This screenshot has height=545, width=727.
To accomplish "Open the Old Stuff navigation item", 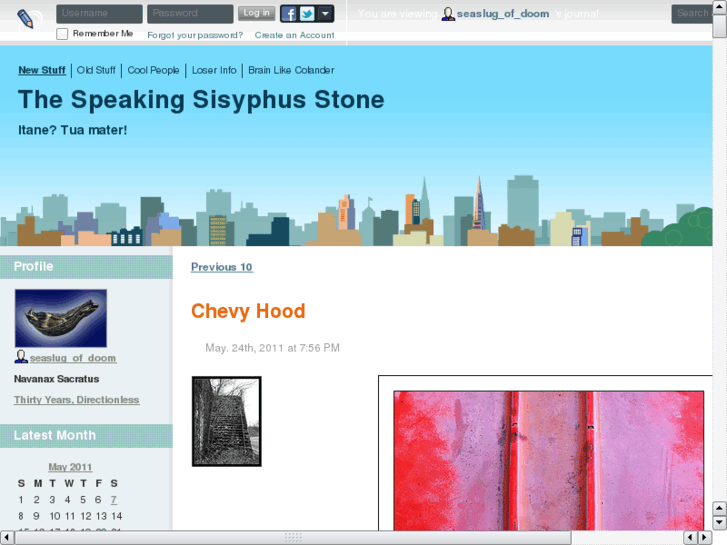I will tap(96, 70).
